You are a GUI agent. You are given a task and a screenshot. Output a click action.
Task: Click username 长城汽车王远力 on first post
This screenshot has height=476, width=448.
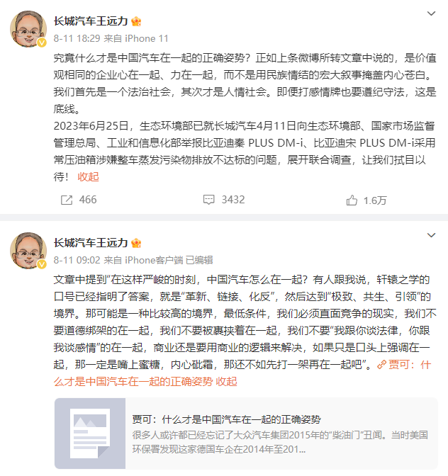[91, 21]
